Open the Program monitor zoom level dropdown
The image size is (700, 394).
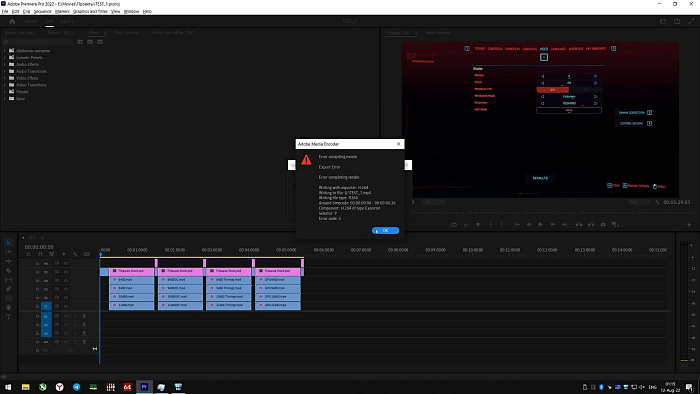pyautogui.click(x=433, y=202)
